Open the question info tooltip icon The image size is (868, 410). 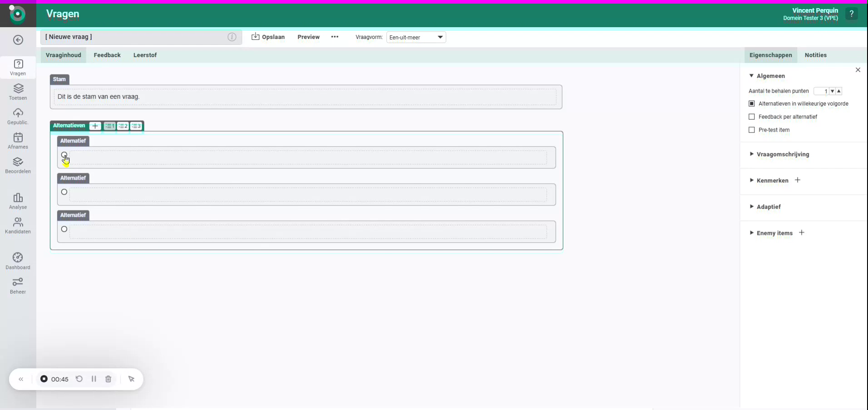click(232, 37)
